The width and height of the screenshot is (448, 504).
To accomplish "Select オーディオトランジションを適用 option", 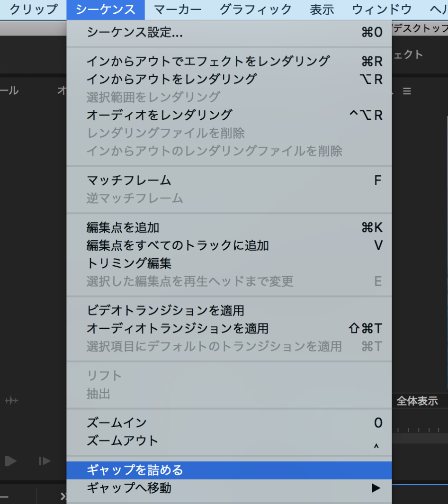I will 178,328.
